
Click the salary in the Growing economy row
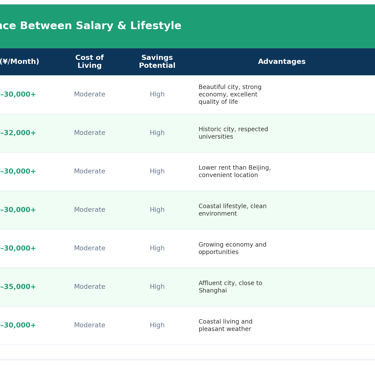18,248
